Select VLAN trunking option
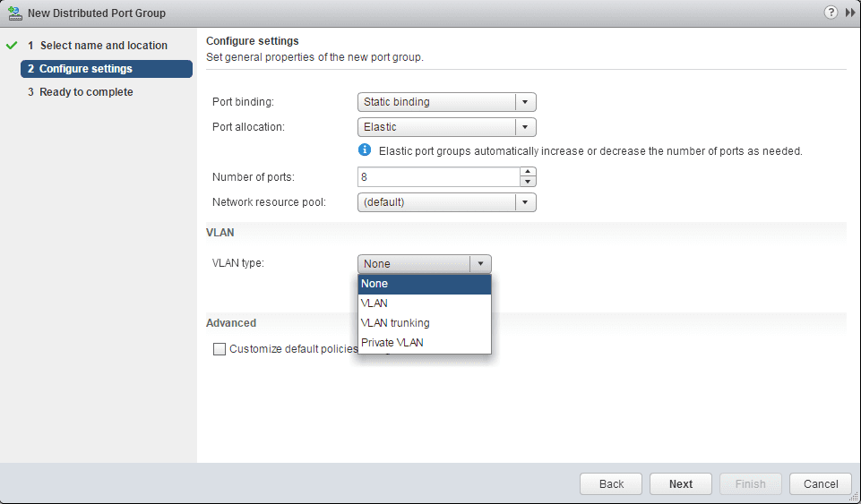The height and width of the screenshot is (504, 861). pos(424,323)
